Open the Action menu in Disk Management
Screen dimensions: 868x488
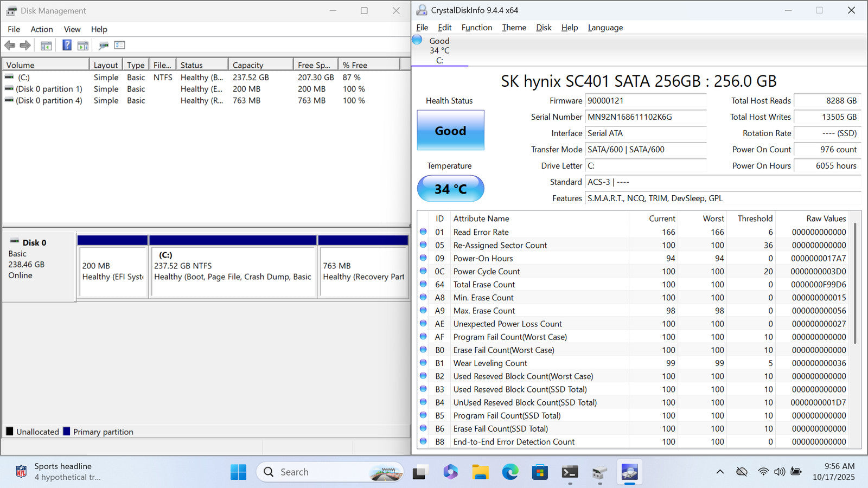pyautogui.click(x=41, y=29)
